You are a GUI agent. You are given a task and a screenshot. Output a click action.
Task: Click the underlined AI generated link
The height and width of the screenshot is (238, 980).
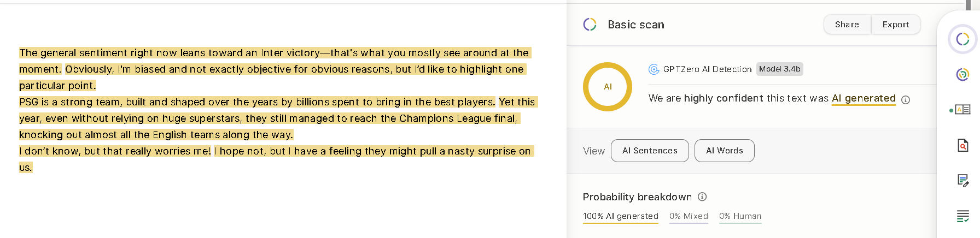click(x=864, y=98)
